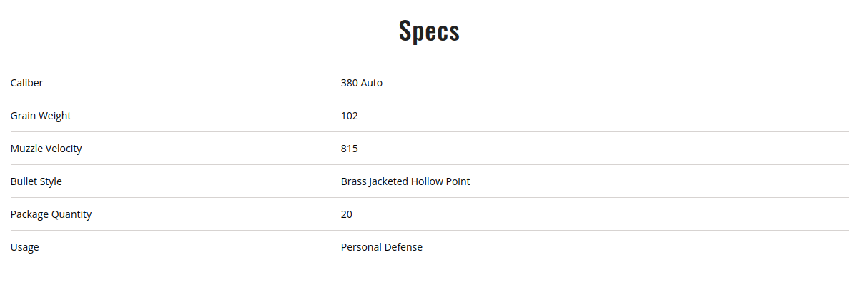Select the Bullet Style label
This screenshot has height=285, width=868.
click(36, 181)
